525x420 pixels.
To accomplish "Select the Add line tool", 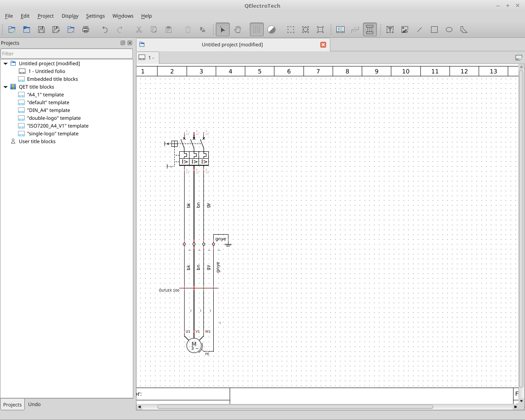I will (420, 30).
